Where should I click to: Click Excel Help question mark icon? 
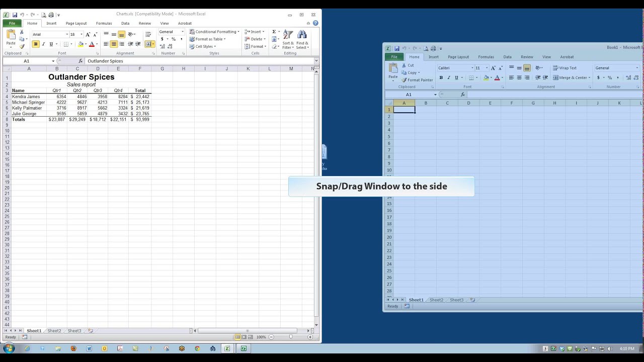click(315, 23)
